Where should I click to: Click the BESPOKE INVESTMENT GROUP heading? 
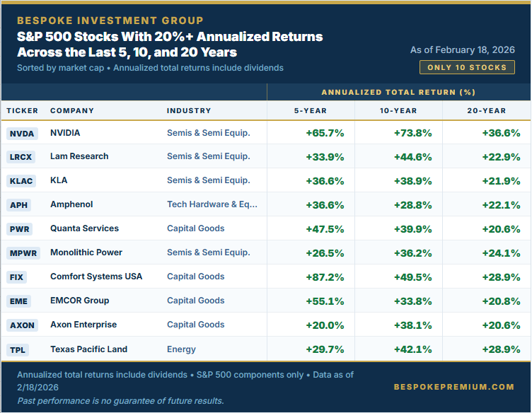pyautogui.click(x=110, y=21)
